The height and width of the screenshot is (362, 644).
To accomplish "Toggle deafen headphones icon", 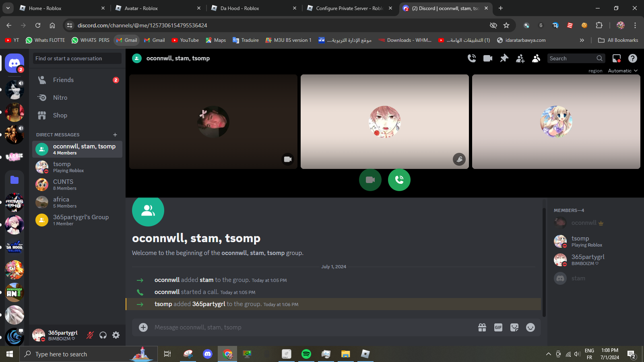I will tap(103, 335).
